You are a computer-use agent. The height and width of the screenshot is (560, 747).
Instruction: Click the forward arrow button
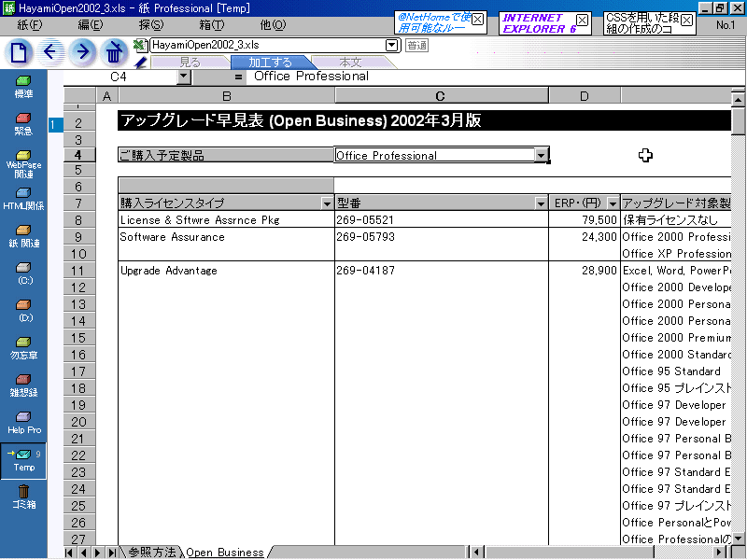click(x=82, y=52)
